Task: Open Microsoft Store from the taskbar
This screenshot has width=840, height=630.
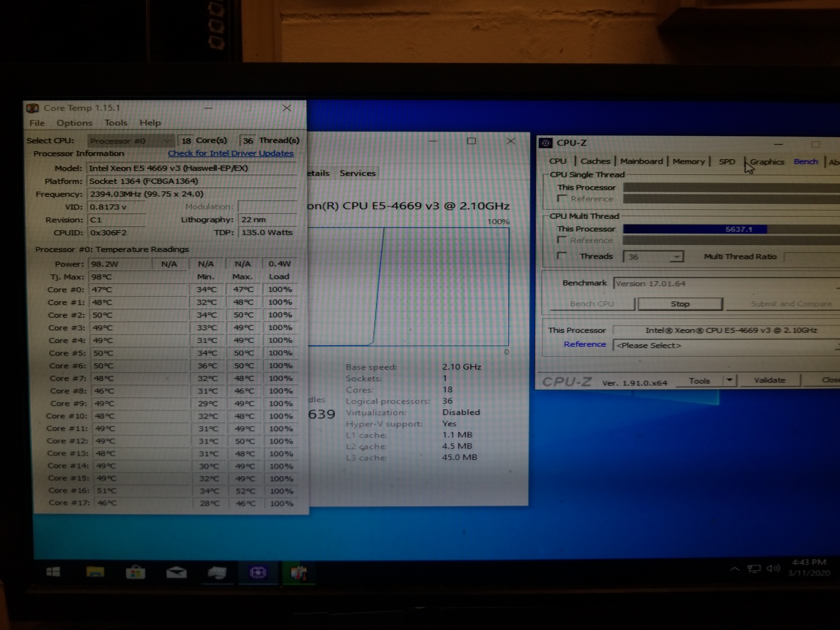Action: [x=136, y=572]
